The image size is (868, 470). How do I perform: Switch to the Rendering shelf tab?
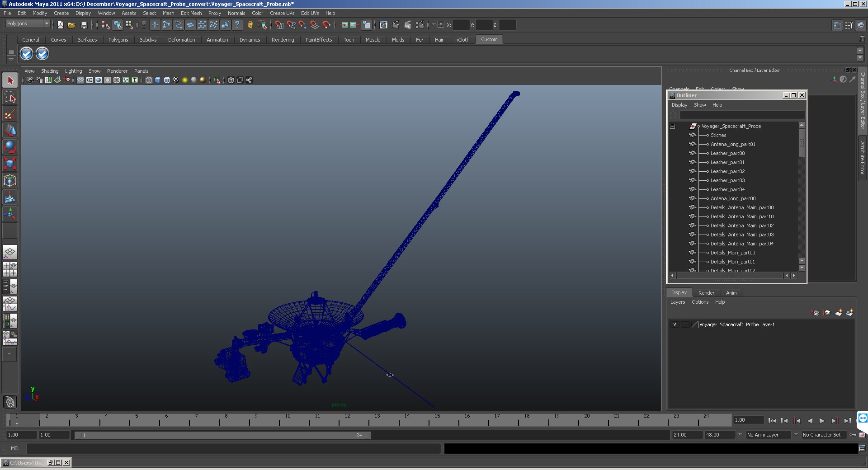click(283, 40)
